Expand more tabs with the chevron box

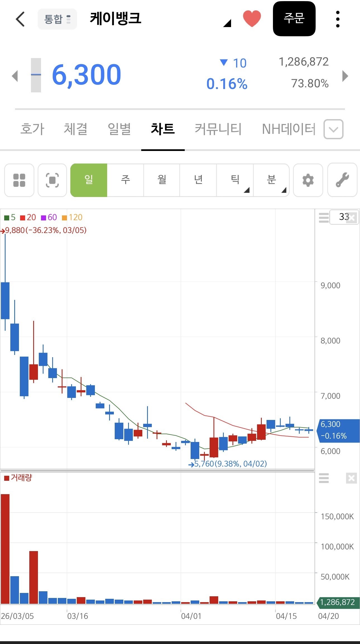[x=333, y=129]
